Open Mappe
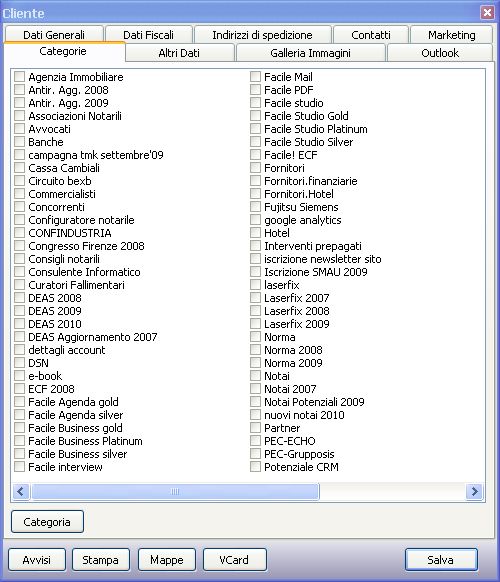 [167, 559]
